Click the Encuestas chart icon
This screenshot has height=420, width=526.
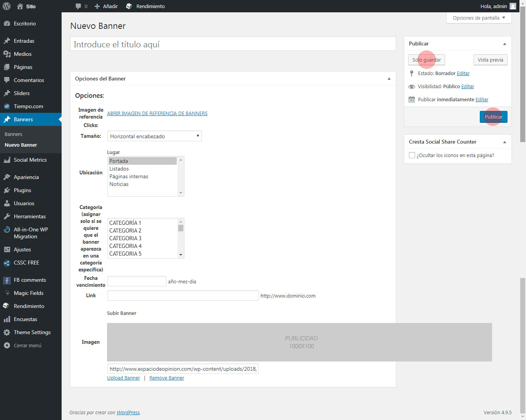[x=7, y=319]
